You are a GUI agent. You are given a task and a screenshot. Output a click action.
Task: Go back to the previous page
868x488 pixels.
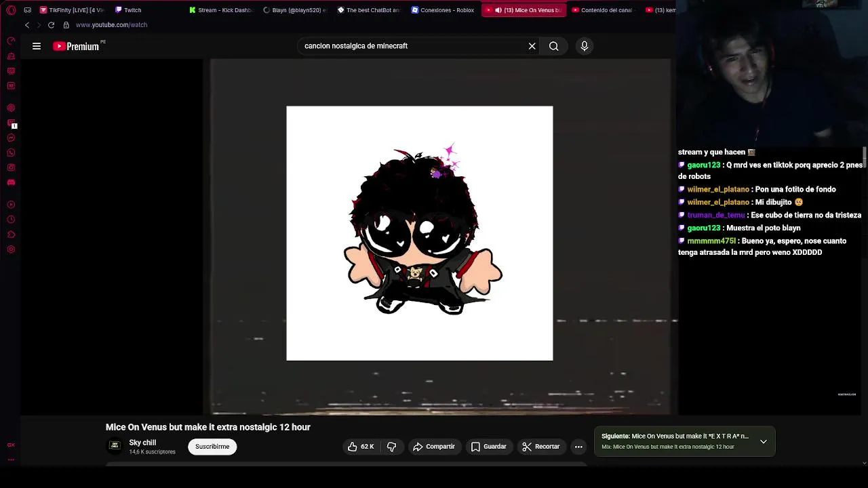click(27, 25)
